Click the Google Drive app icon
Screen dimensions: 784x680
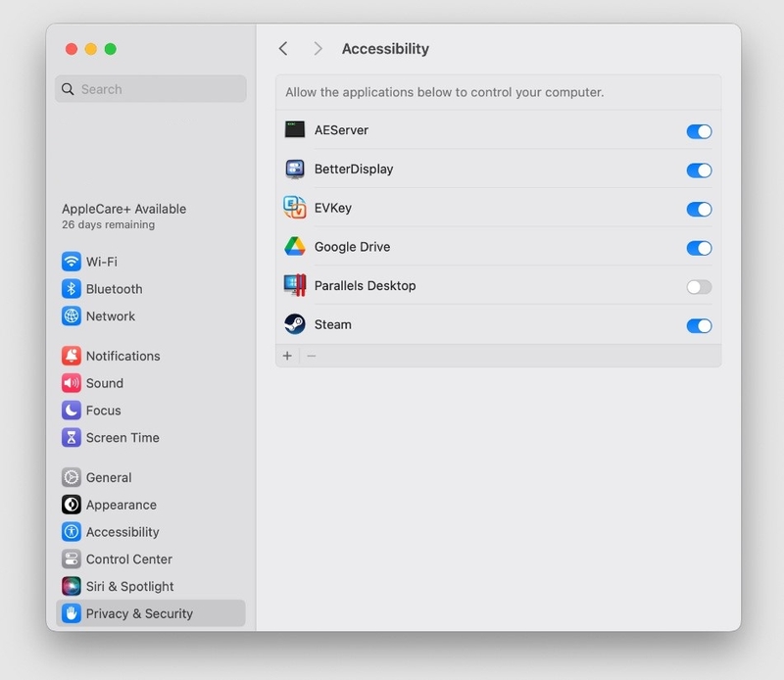295,247
